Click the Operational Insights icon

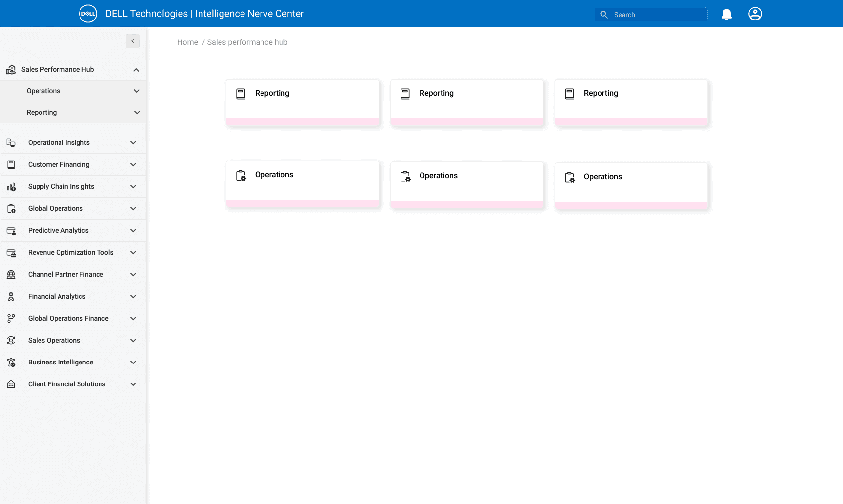tap(11, 142)
